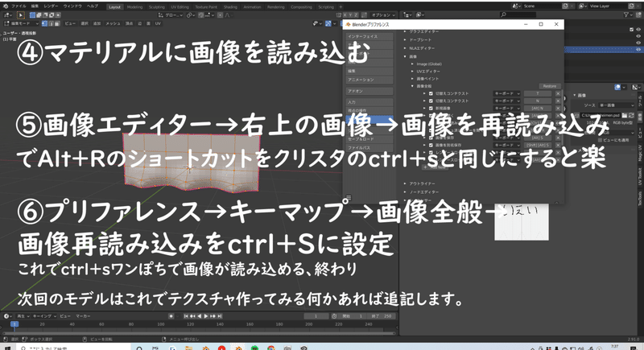Choose vertex select mode icon
The image size is (644, 350).
[45, 24]
